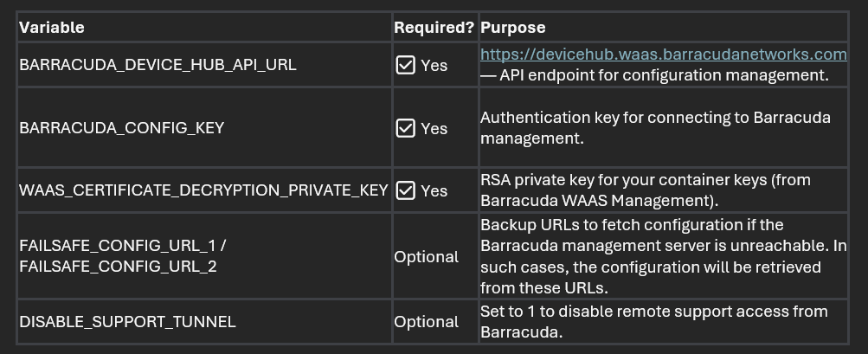Click Optional in the FAILSAFE_CONFIG_URL row
Viewport: 868px width, 354px height.
[426, 257]
